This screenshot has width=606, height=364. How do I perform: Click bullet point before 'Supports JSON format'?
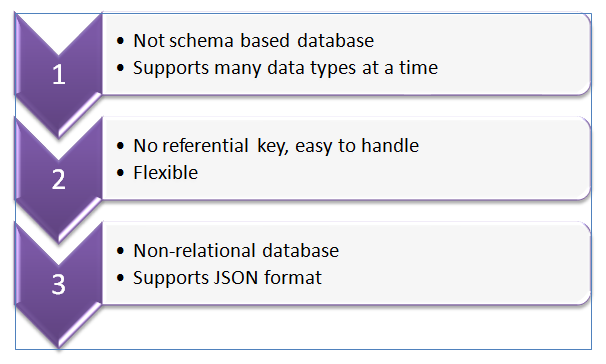click(121, 278)
